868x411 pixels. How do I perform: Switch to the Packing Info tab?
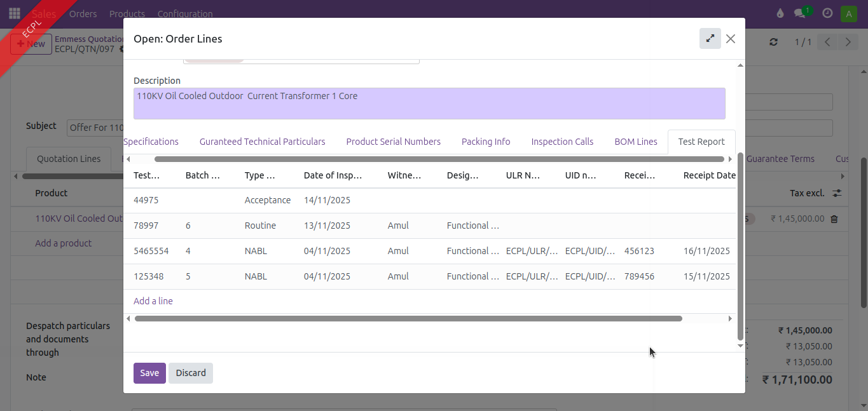[x=486, y=142]
